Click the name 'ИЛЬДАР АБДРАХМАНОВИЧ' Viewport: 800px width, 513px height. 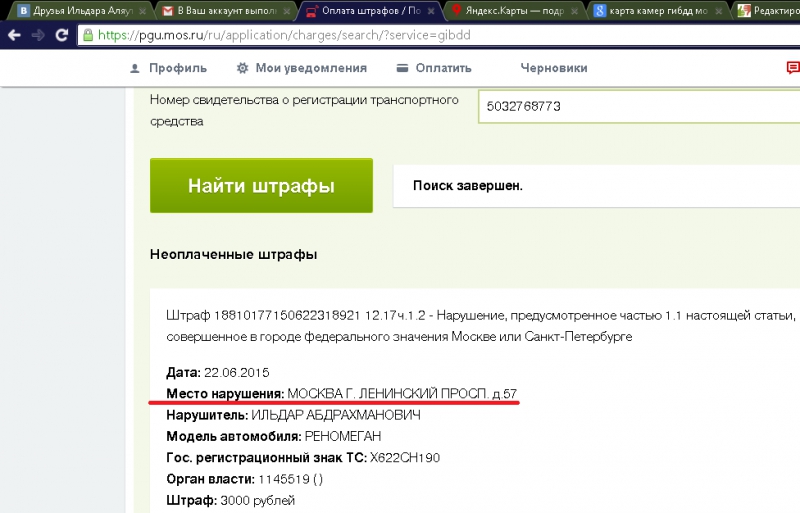[x=336, y=415]
